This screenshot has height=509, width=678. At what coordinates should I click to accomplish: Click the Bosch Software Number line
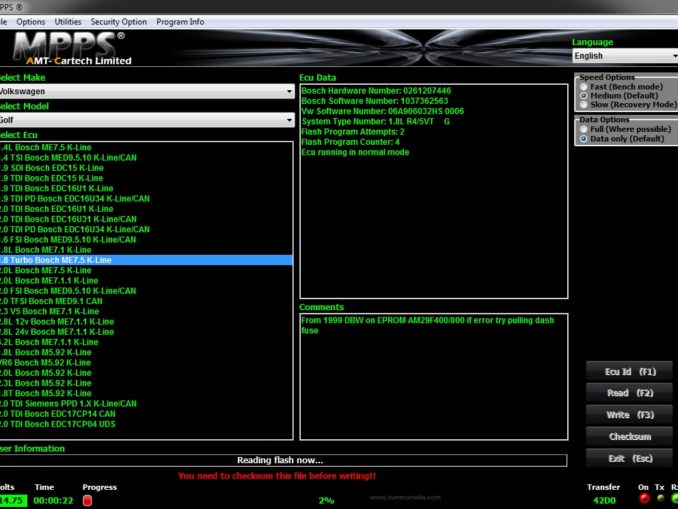[x=375, y=101]
